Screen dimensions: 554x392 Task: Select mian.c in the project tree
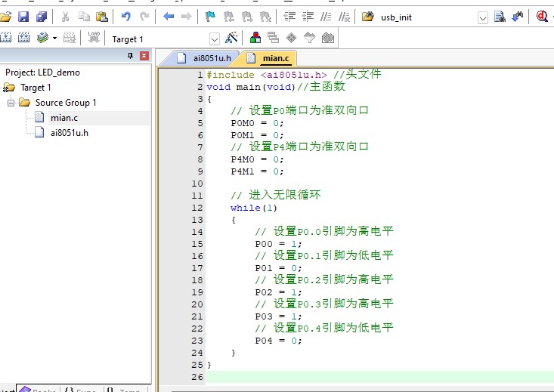(x=63, y=117)
